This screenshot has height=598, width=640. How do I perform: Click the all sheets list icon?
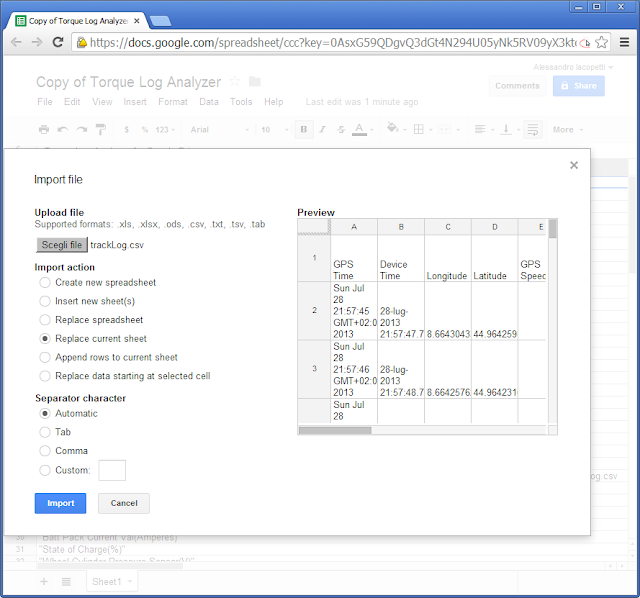click(66, 582)
